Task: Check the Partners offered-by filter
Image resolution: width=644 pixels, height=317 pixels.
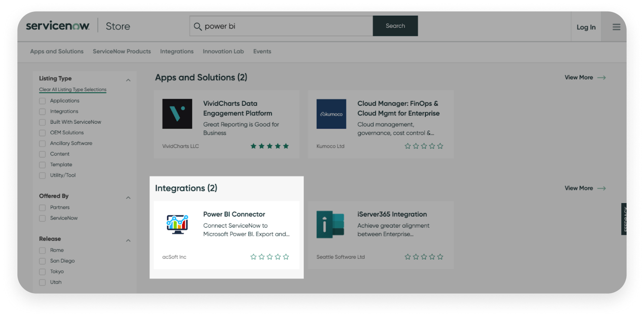Action: tap(42, 208)
